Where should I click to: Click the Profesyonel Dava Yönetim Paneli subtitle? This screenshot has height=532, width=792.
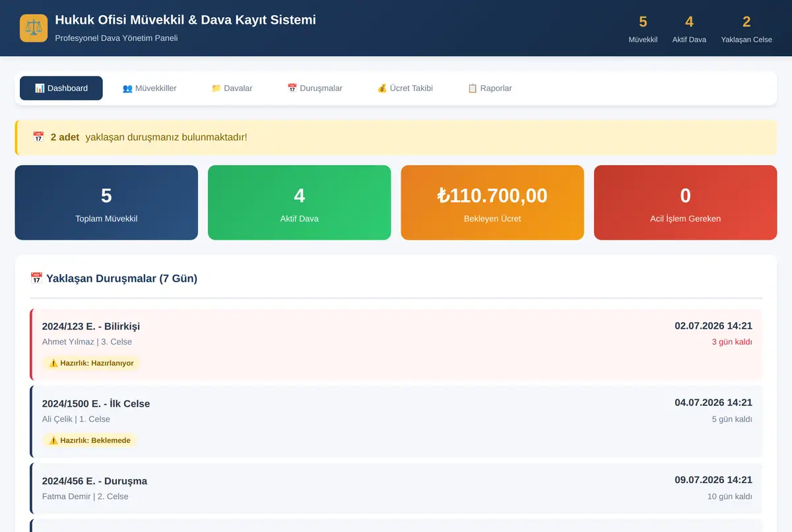(x=116, y=38)
